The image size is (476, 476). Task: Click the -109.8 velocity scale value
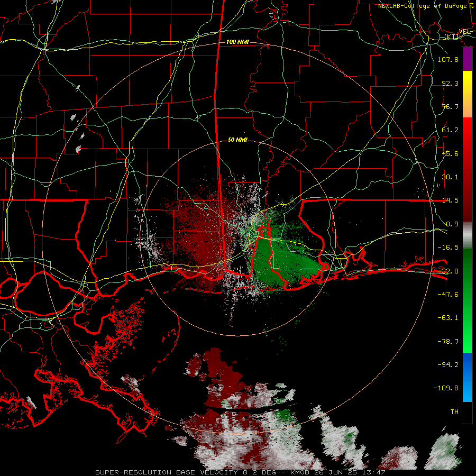pyautogui.click(x=446, y=388)
